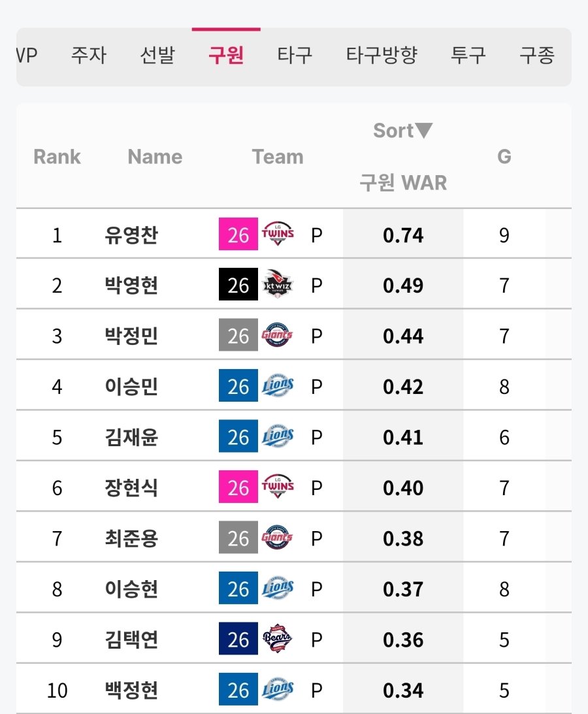Select the 주자 tab
The height and width of the screenshot is (714, 588).
[88, 56]
